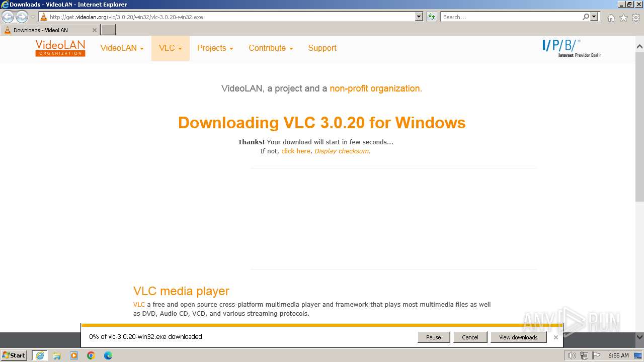Expand the VideoLAN menu
Image resolution: width=644 pixels, height=362 pixels.
click(122, 48)
